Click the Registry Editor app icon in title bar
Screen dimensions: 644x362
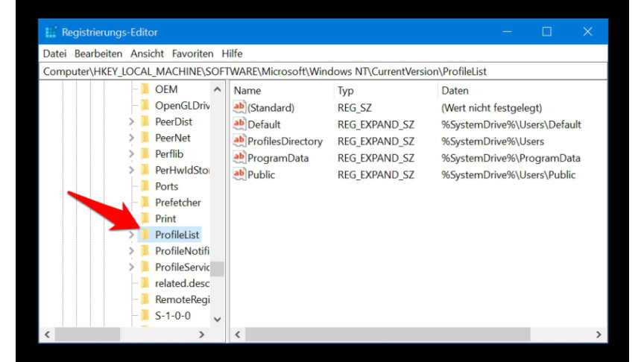51,32
